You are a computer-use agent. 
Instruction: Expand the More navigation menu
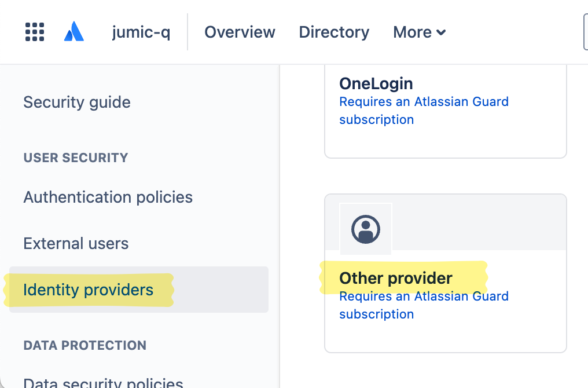point(419,32)
